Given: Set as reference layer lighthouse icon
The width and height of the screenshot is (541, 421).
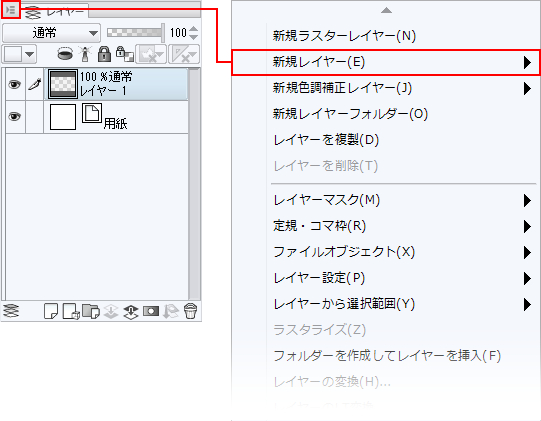Looking at the screenshot, I should pyautogui.click(x=85, y=54).
